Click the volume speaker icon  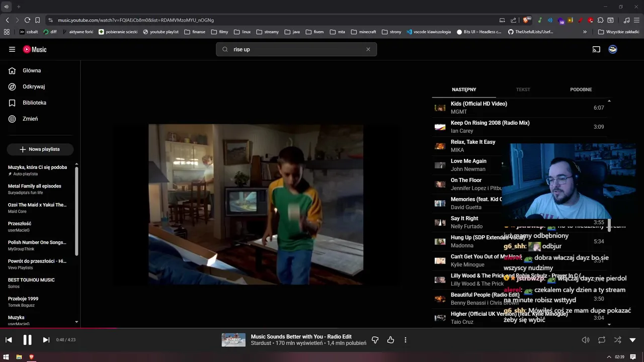[586, 340]
